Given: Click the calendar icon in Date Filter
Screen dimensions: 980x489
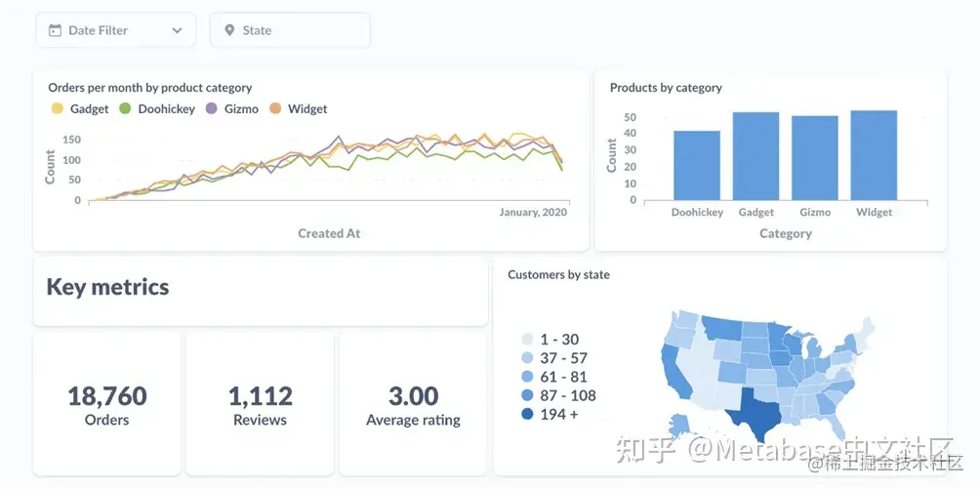Looking at the screenshot, I should tap(55, 30).
